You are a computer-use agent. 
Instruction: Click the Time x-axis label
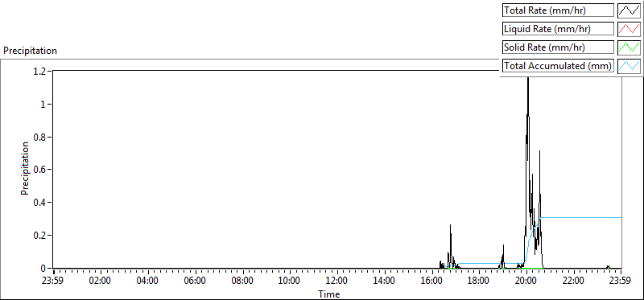329,294
